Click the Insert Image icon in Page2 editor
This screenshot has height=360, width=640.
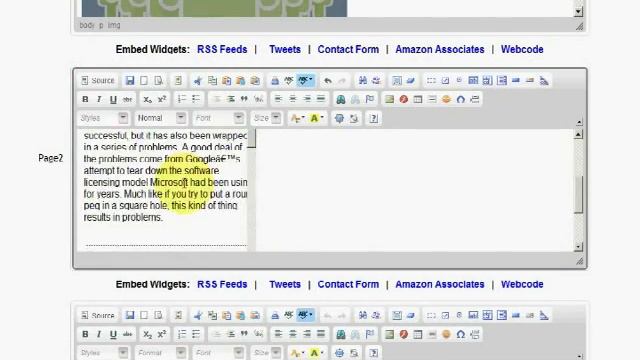click(x=389, y=99)
